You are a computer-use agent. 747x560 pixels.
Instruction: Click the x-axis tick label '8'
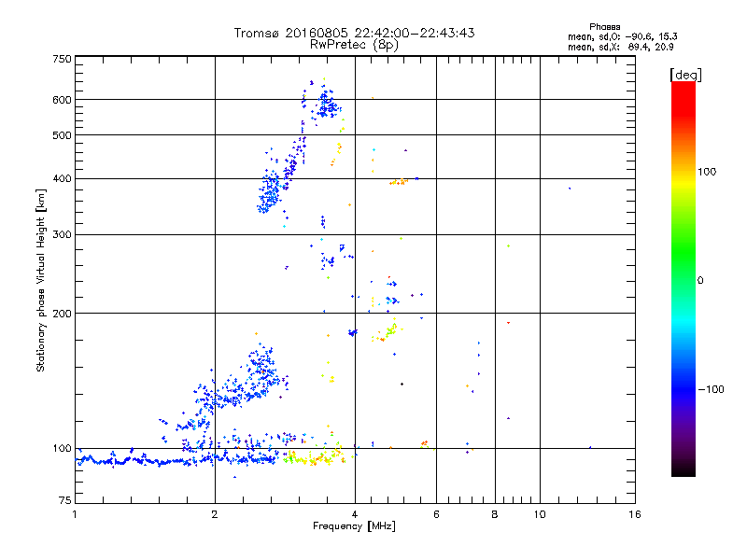click(495, 514)
